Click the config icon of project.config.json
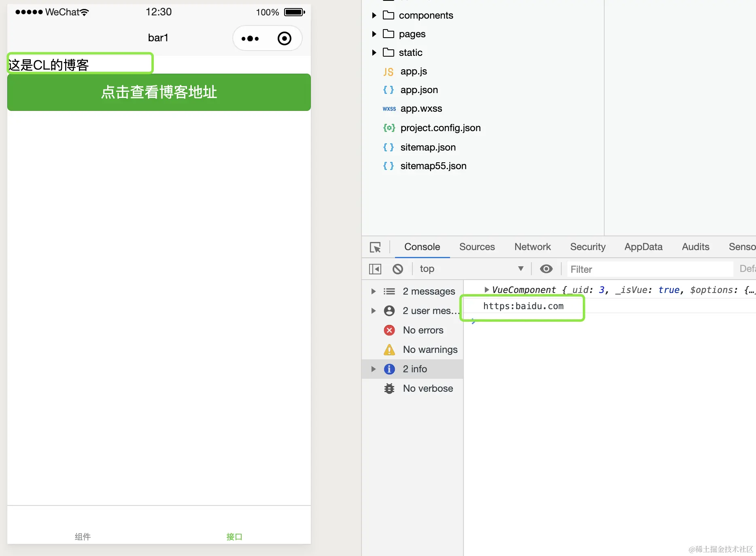This screenshot has height=556, width=756. coord(389,128)
